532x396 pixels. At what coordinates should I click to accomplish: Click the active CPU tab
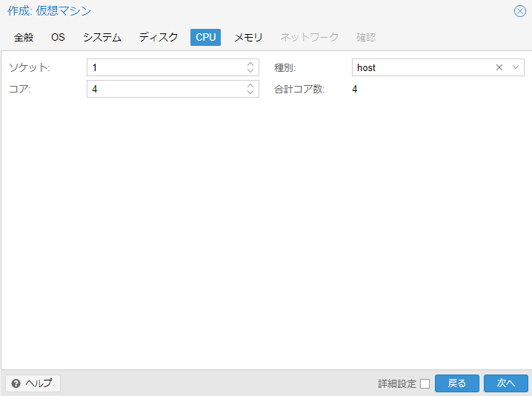pos(205,37)
